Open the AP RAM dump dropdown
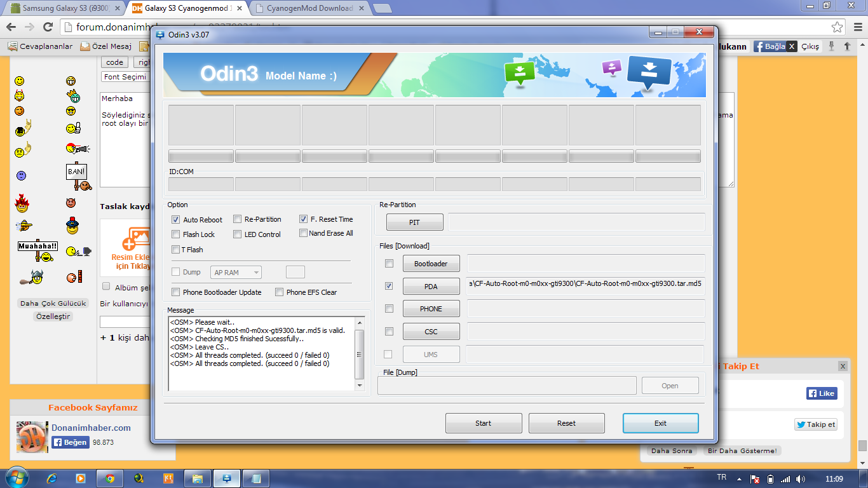Screen dimensions: 868x488 tap(236, 273)
